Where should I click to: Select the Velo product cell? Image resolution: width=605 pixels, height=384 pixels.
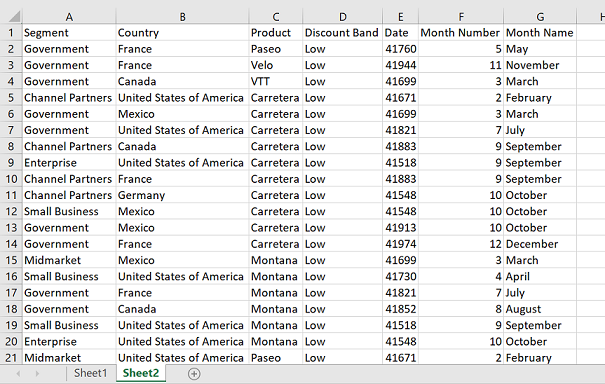pyautogui.click(x=275, y=65)
